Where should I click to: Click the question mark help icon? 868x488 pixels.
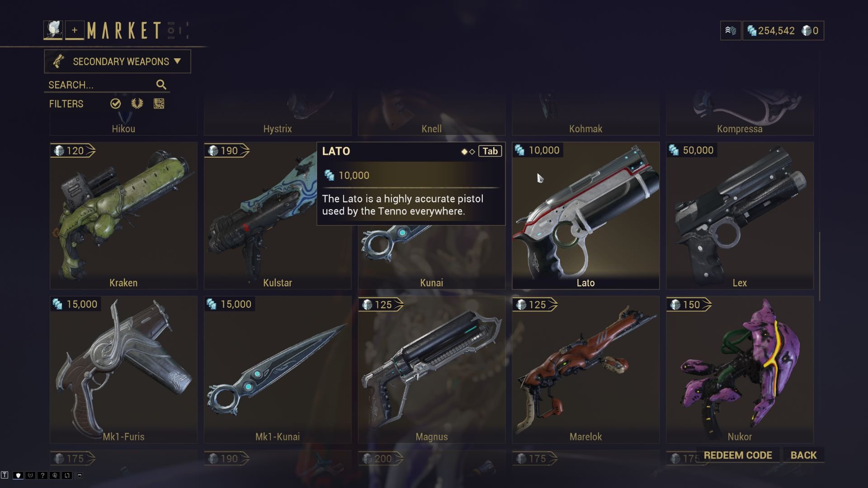click(x=42, y=475)
